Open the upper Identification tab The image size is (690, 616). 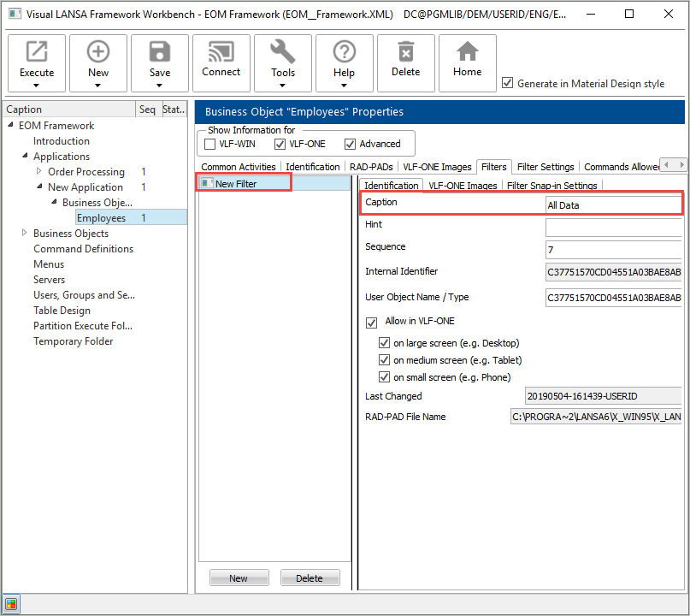coord(312,167)
